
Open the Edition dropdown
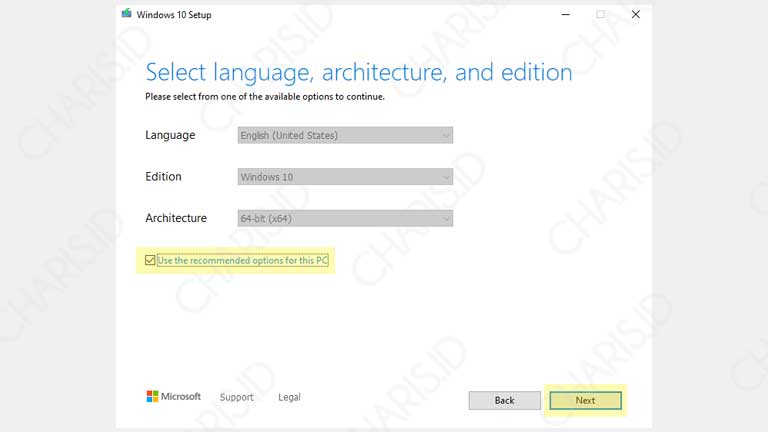click(x=345, y=177)
